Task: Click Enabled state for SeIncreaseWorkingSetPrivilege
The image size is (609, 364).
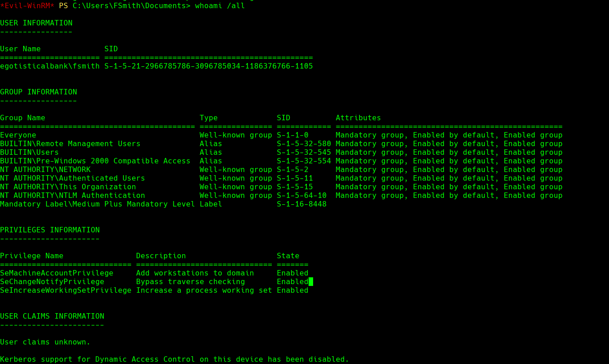Action: tap(293, 290)
